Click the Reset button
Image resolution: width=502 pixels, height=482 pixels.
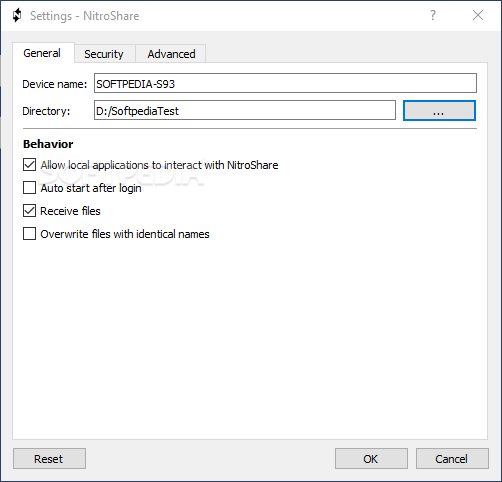click(49, 459)
